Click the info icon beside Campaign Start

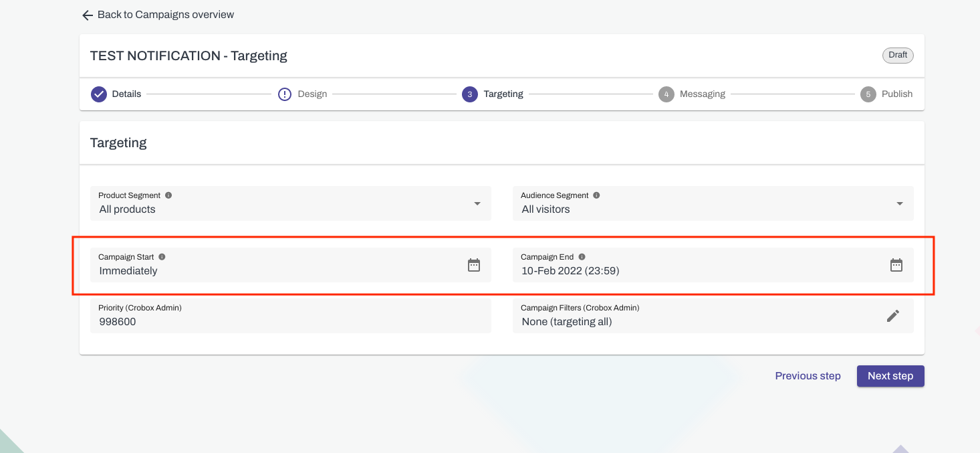point(162,256)
